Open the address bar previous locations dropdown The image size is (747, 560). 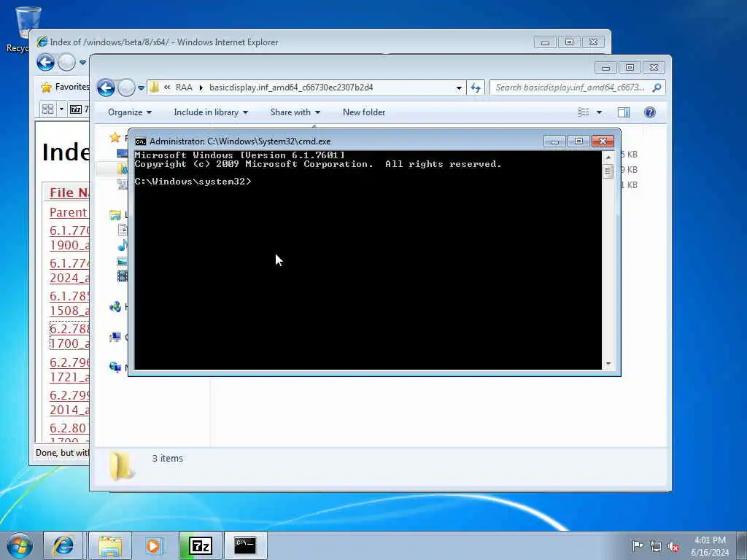click(459, 87)
